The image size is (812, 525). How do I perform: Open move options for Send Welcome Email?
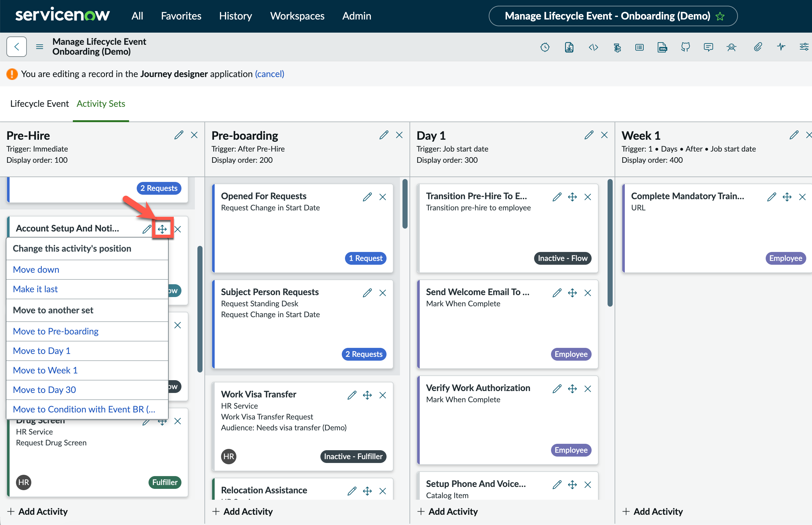[572, 293]
